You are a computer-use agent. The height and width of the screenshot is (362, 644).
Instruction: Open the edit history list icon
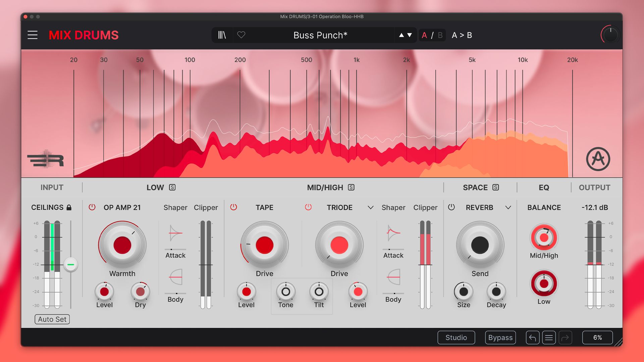click(549, 338)
